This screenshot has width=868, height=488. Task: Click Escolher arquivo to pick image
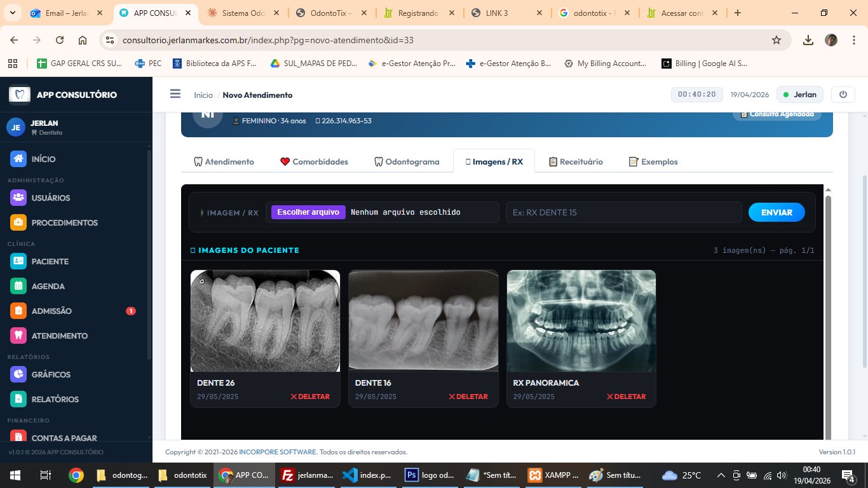pos(308,212)
